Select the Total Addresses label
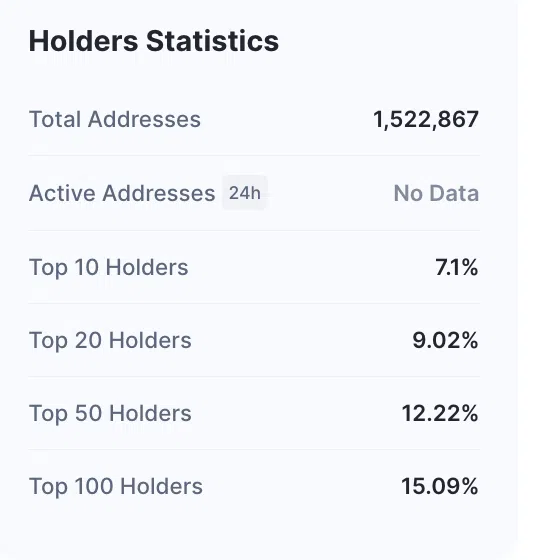The height and width of the screenshot is (560, 548). pos(115,119)
